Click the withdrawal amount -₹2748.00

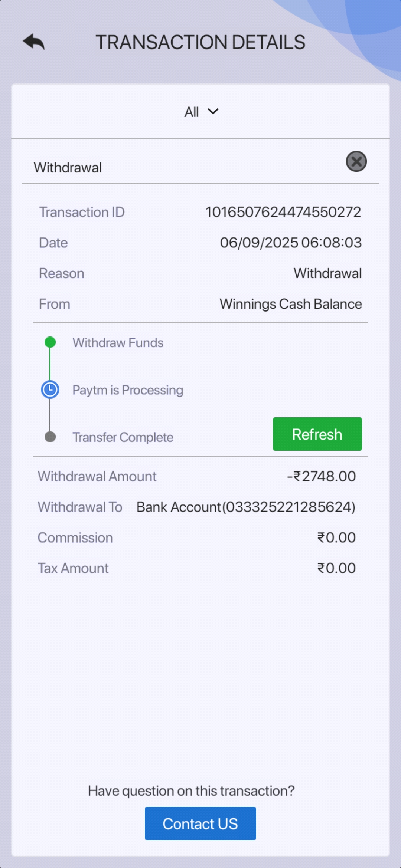coord(322,476)
